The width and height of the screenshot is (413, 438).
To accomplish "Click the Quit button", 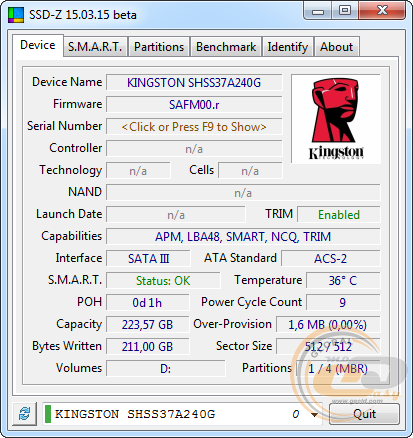I will pos(364,414).
